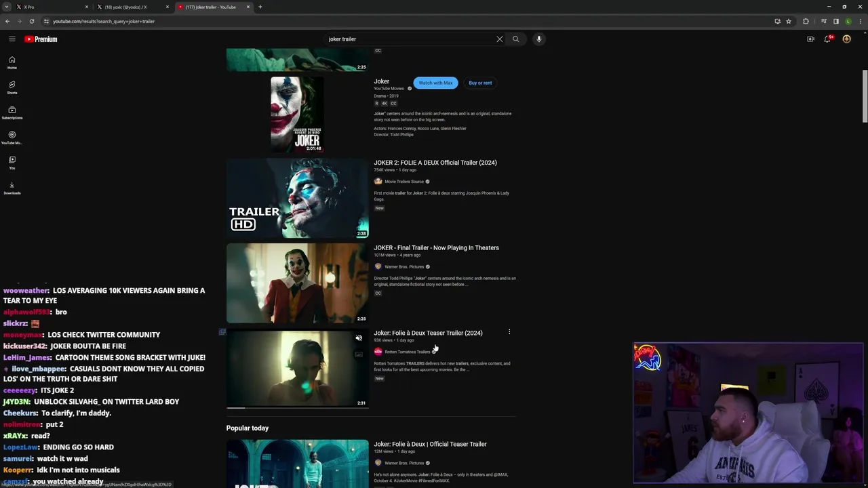Viewport: 868px width, 488px height.
Task: Close the X Pro tab
Action: click(87, 7)
